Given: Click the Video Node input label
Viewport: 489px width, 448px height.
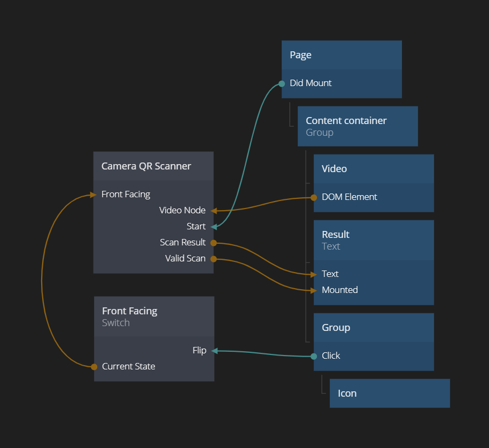Looking at the screenshot, I should (182, 211).
